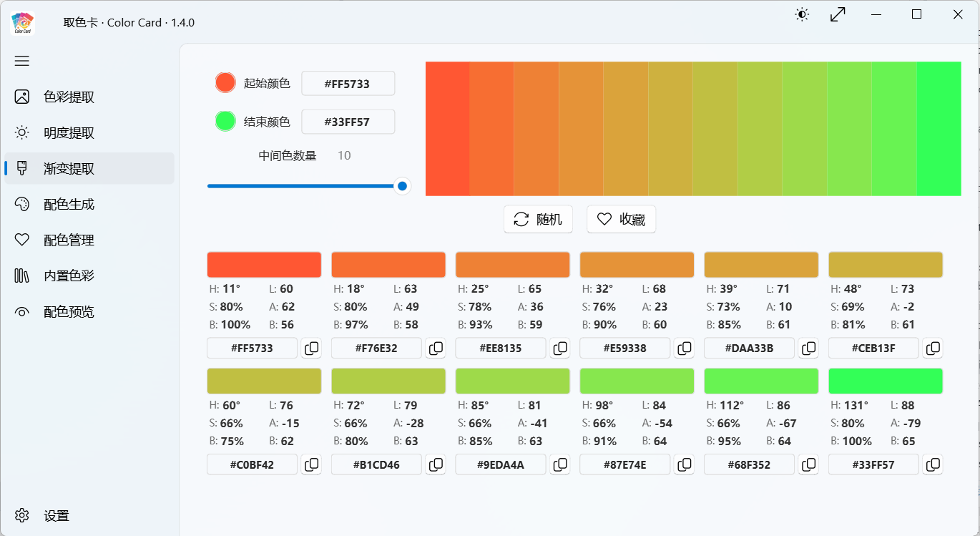The width and height of the screenshot is (980, 536).
Task: Click the red 起始颜色 start color swatch
Action: click(x=225, y=83)
